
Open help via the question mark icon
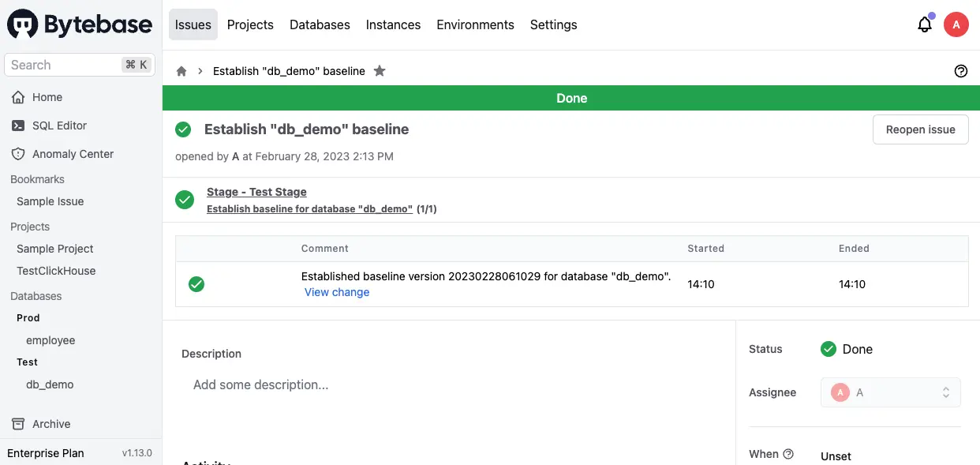(x=960, y=70)
